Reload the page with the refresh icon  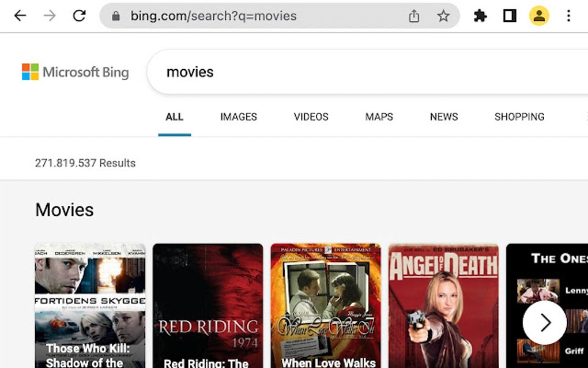click(x=80, y=16)
